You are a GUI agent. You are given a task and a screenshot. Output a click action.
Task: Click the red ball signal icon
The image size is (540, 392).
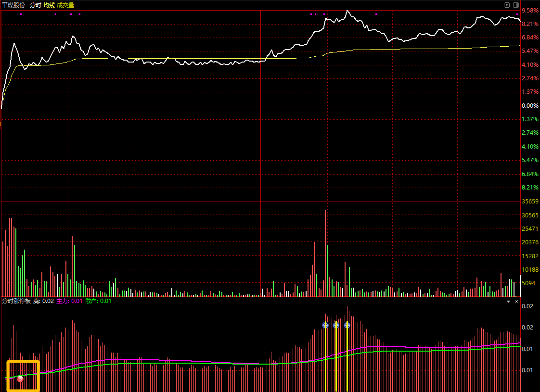pyautogui.click(x=20, y=379)
